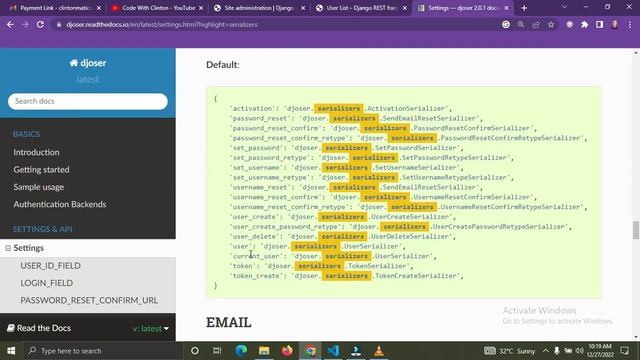Open Windows Start menu
The image size is (640, 360).
pyautogui.click(x=11, y=351)
